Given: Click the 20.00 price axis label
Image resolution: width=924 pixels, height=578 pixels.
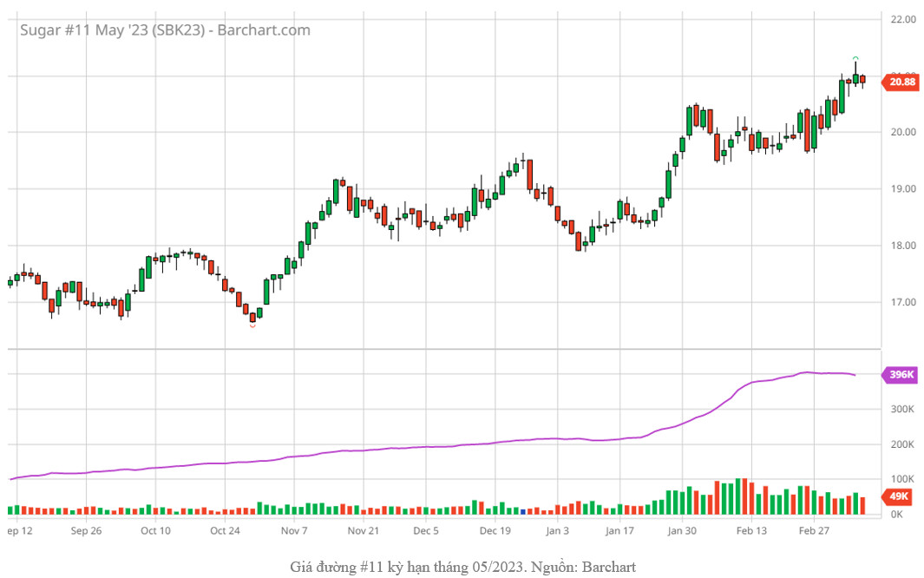Looking at the screenshot, I should pyautogui.click(x=903, y=132).
